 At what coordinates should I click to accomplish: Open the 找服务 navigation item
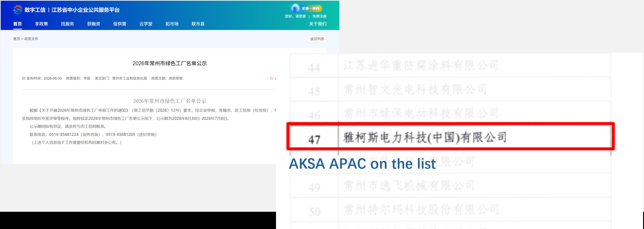click(x=67, y=24)
